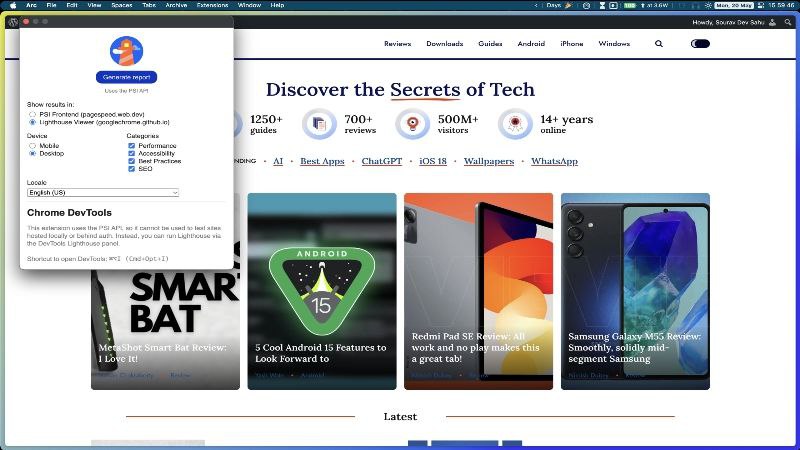Click the WordPress logo in admin bar

[x=13, y=22]
